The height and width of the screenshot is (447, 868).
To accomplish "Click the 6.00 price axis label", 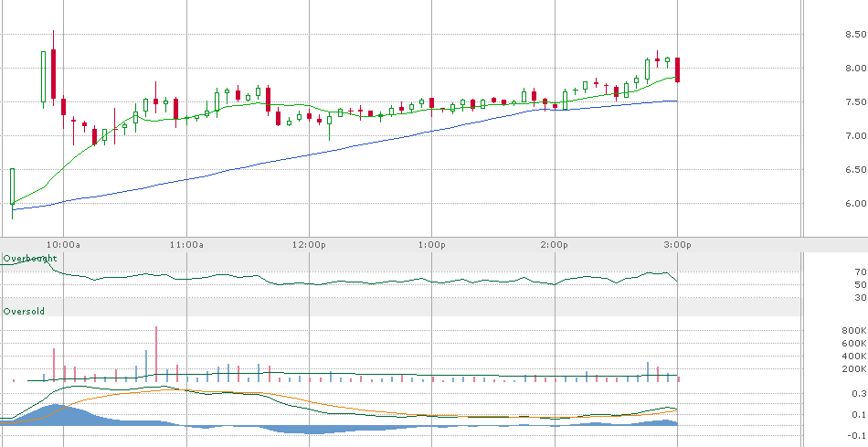I will click(855, 203).
